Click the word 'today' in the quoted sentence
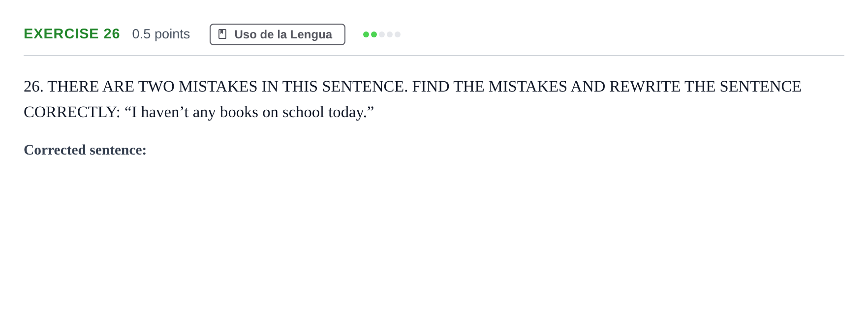This screenshot has height=313, width=868. pyautogui.click(x=345, y=112)
